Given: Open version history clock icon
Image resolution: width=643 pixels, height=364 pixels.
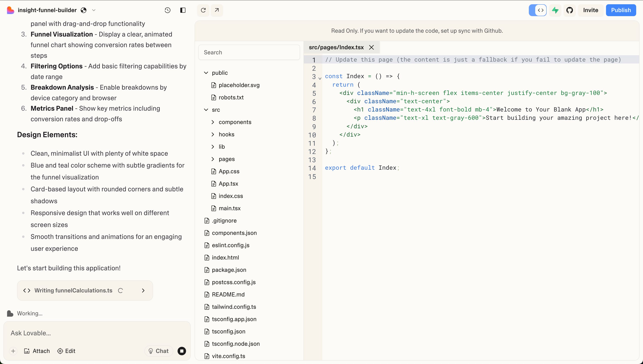Looking at the screenshot, I should click(167, 10).
